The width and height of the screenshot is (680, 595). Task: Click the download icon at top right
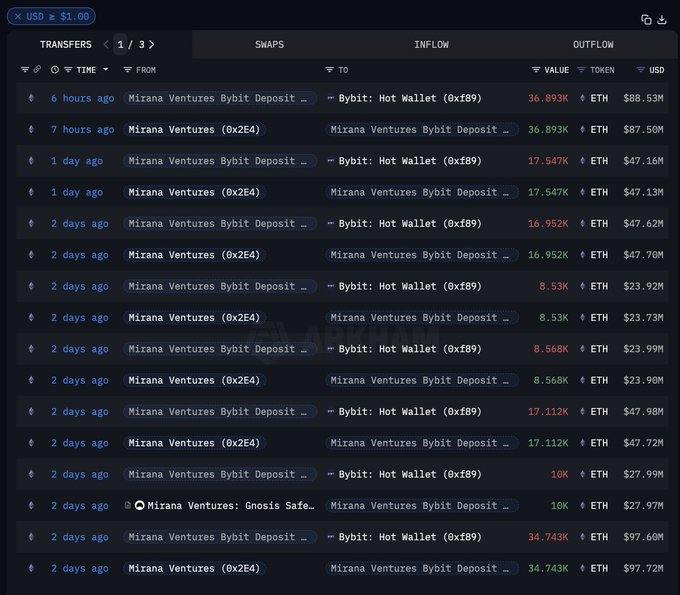[x=662, y=20]
